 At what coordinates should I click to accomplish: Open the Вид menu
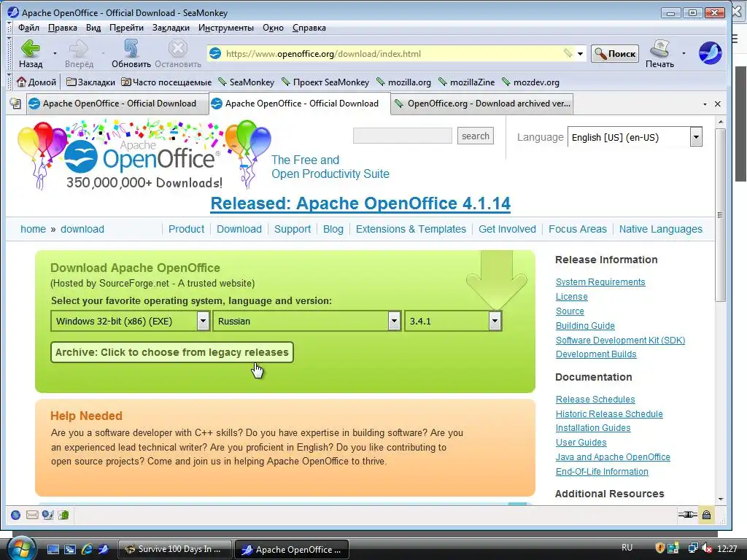(93, 28)
